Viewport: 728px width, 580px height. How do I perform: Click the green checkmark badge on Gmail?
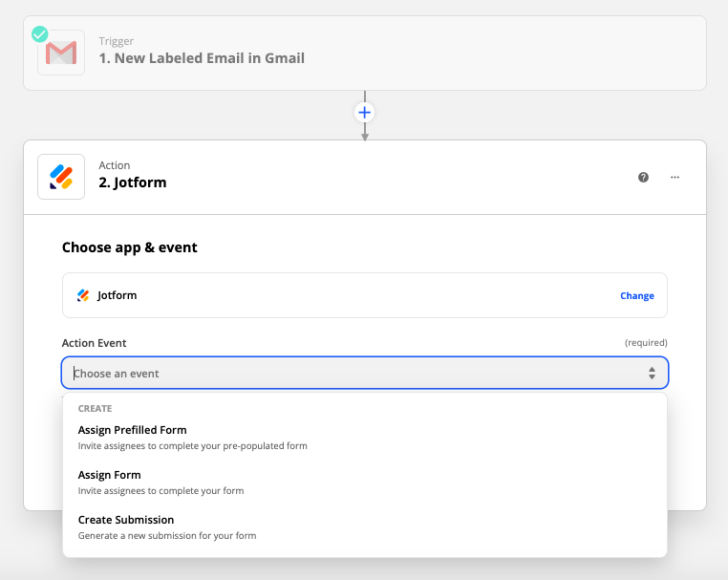(39, 34)
